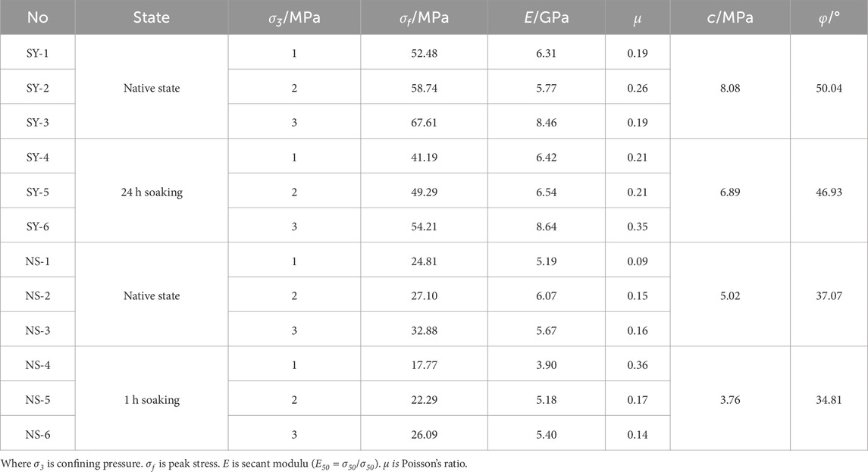Select the friction angle value 34.81
Viewport: 868px width, 472px height.
(x=828, y=399)
